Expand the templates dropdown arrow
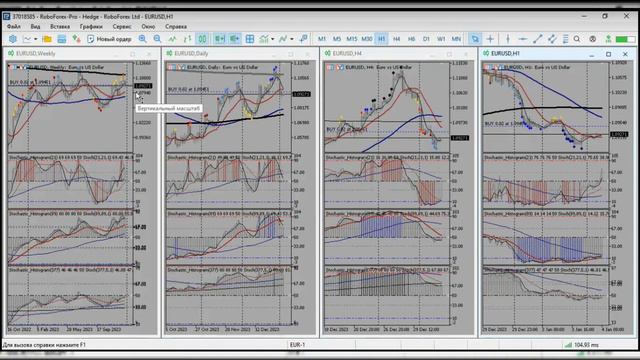This screenshot has height=360, width=640. point(291,39)
